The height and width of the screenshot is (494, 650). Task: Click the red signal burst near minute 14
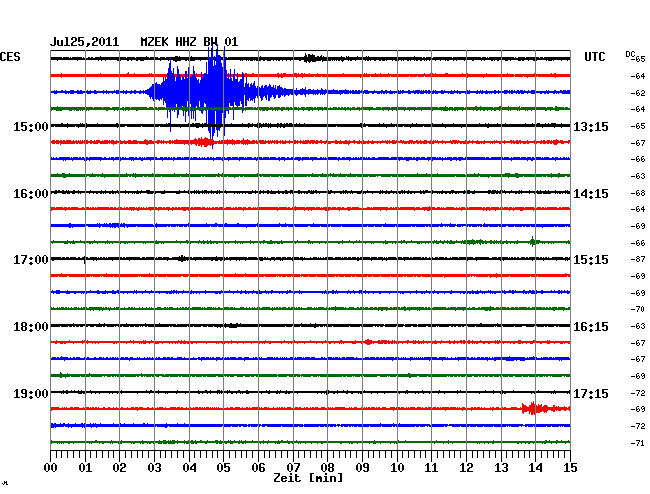pyautogui.click(x=538, y=408)
